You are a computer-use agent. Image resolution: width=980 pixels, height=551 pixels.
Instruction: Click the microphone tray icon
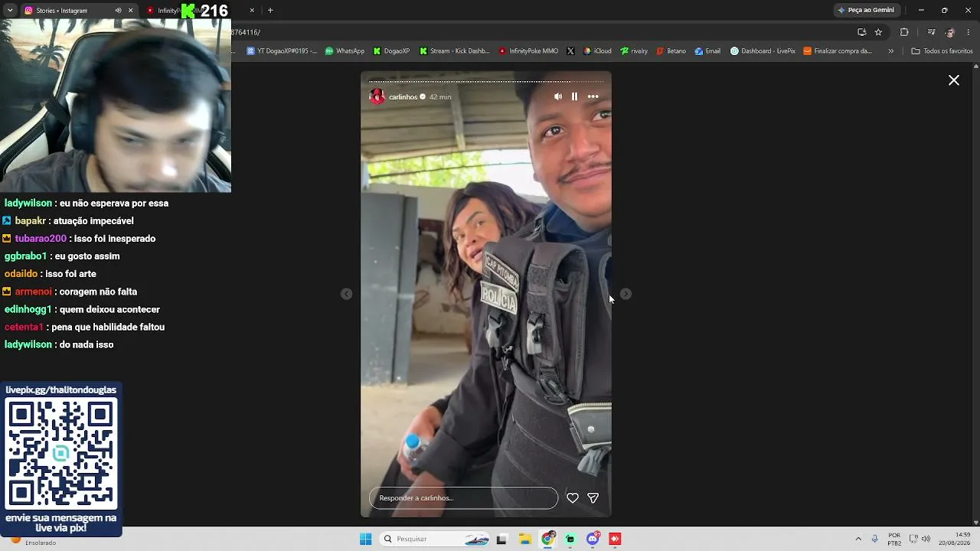coord(874,539)
